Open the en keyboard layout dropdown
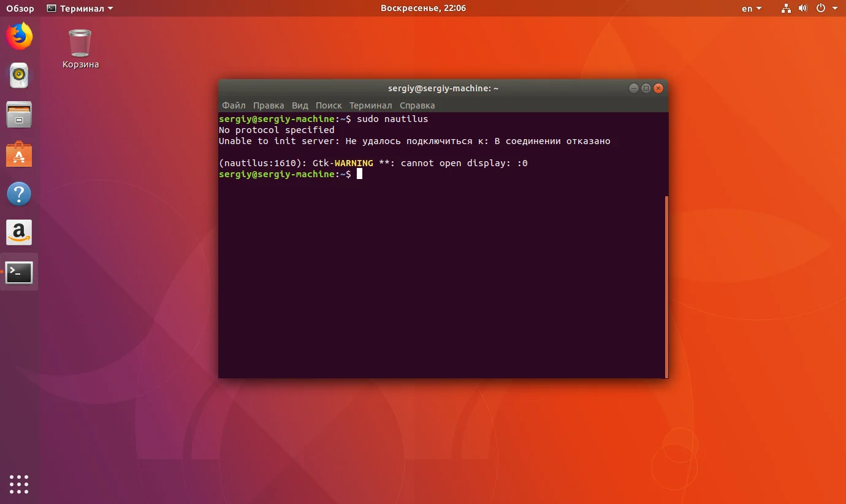This screenshot has height=504, width=846. (752, 9)
